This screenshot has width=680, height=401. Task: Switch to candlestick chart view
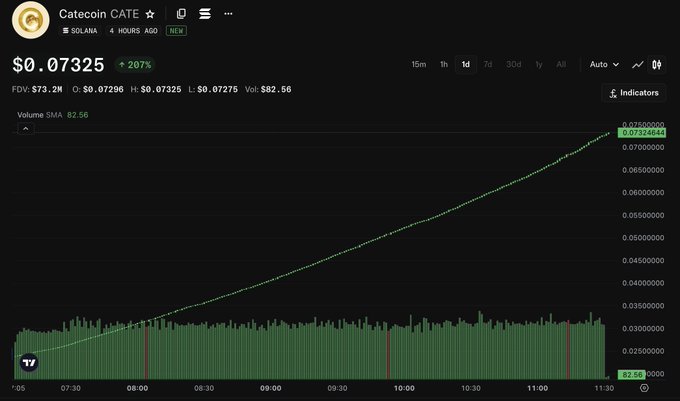point(657,65)
